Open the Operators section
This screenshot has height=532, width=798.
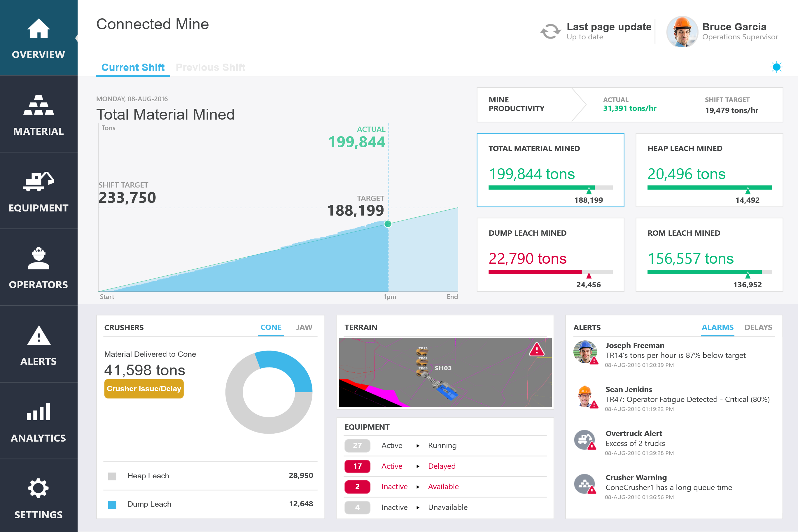(38, 258)
